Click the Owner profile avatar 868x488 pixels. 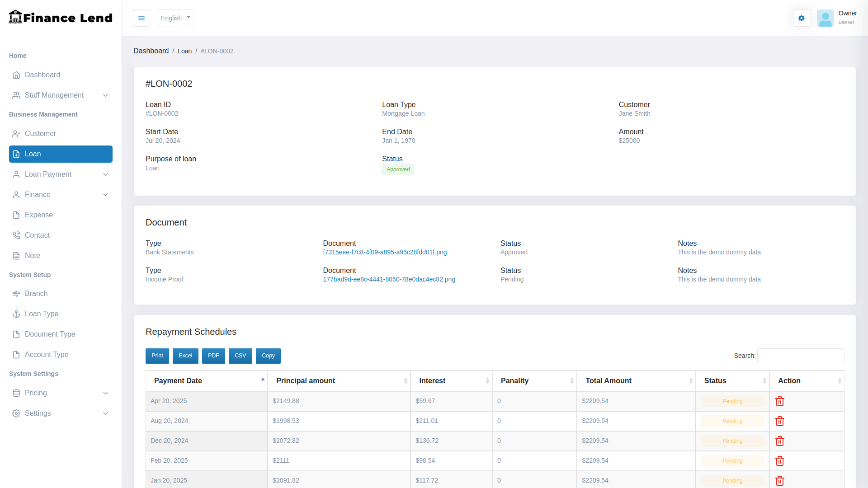coord(825,18)
